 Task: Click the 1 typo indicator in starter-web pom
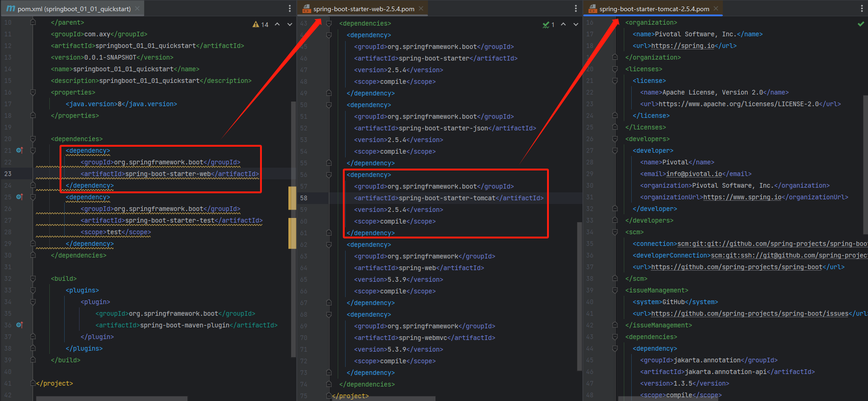click(x=548, y=24)
